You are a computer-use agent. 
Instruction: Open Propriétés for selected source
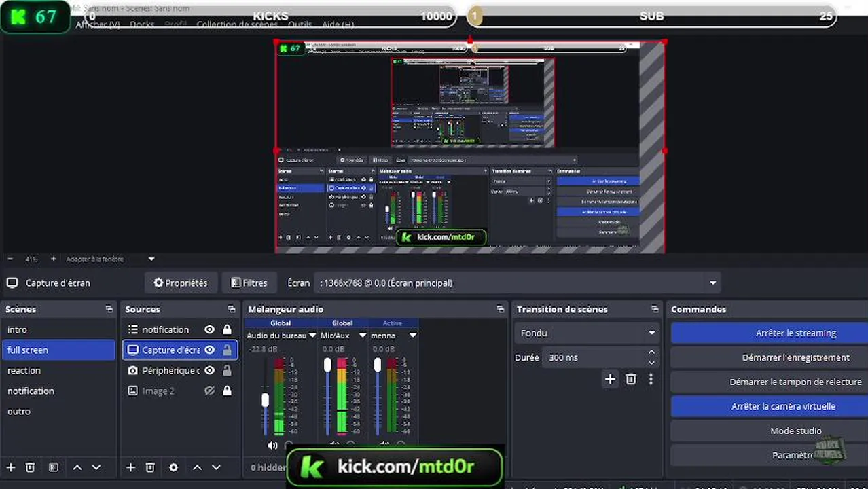point(181,283)
